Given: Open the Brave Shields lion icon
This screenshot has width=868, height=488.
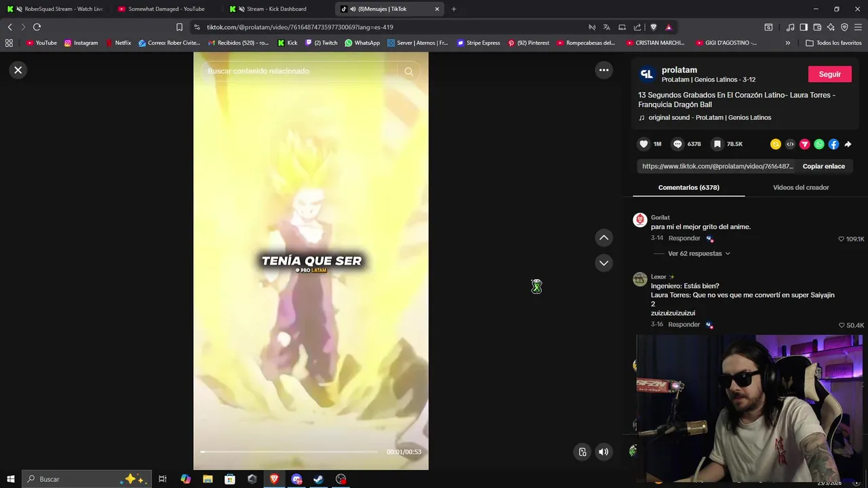Looking at the screenshot, I should [653, 27].
